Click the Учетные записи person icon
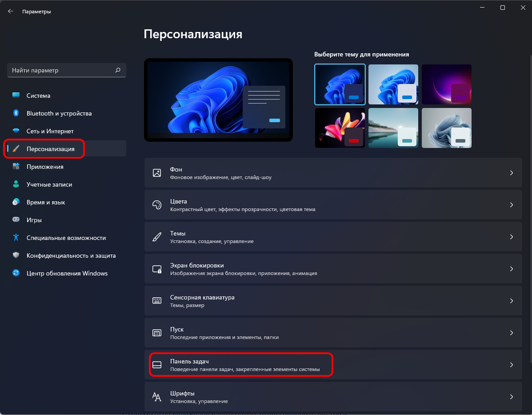The image size is (532, 415). point(16,184)
